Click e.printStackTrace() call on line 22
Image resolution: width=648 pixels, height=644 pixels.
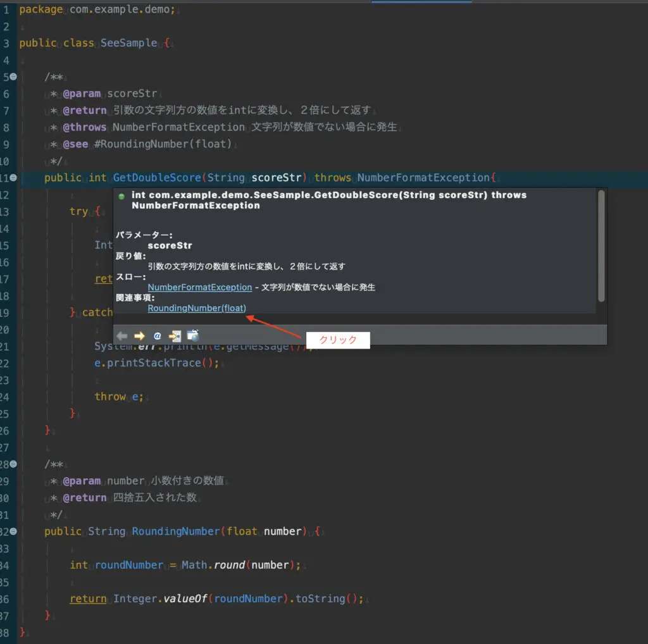[x=157, y=363]
